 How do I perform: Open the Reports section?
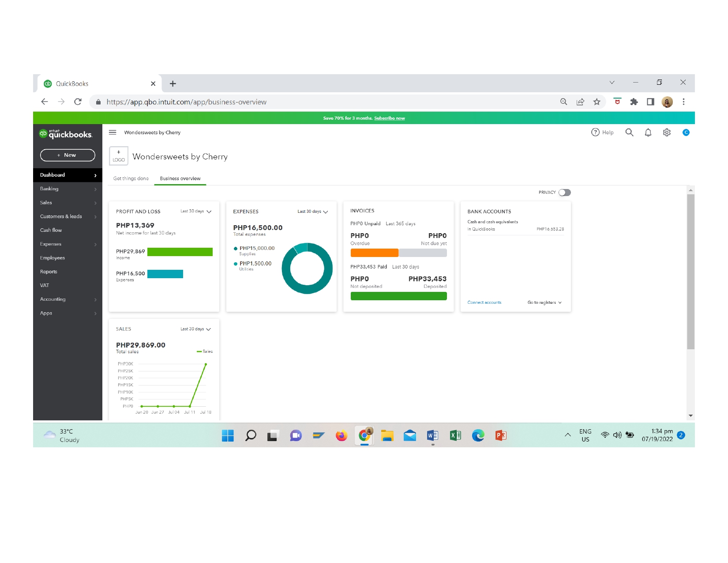[68, 272]
